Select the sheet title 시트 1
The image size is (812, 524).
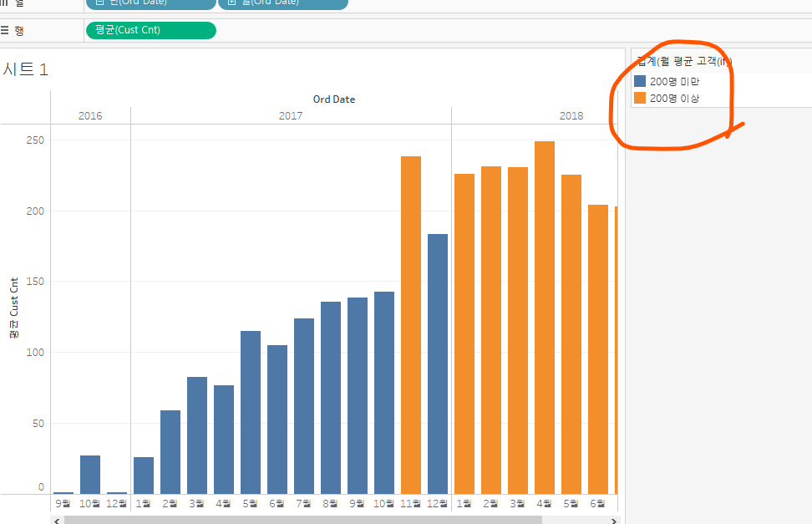25,69
